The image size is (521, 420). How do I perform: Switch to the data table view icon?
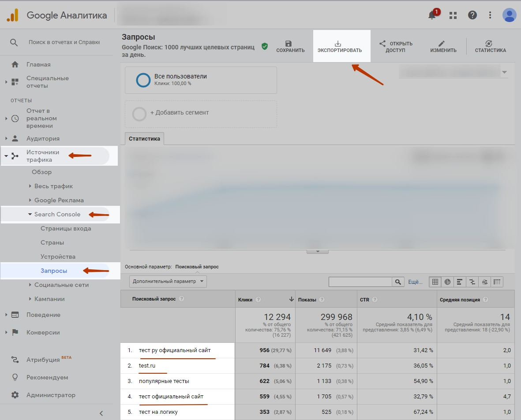(x=435, y=282)
